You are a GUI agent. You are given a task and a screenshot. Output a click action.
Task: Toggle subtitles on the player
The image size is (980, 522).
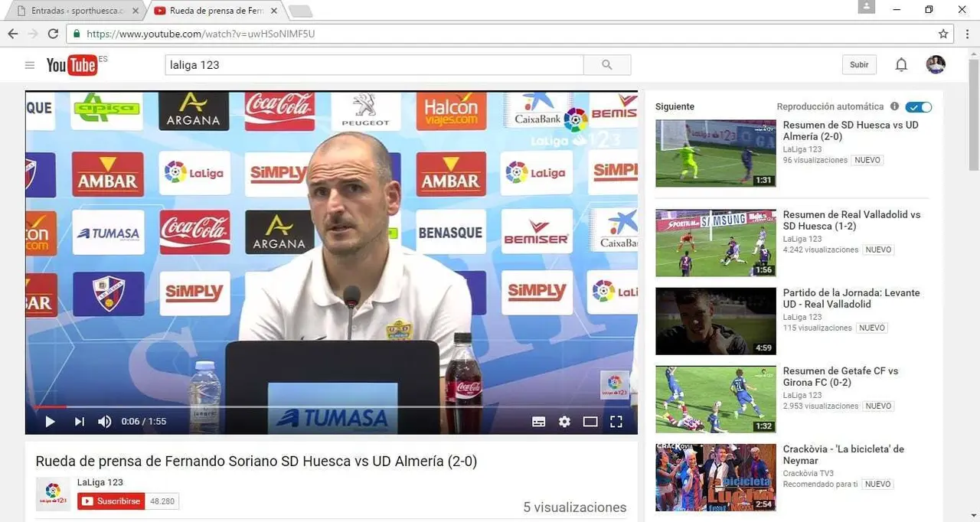pos(539,421)
